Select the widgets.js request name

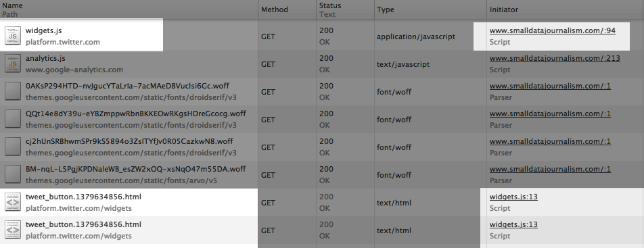point(43,30)
